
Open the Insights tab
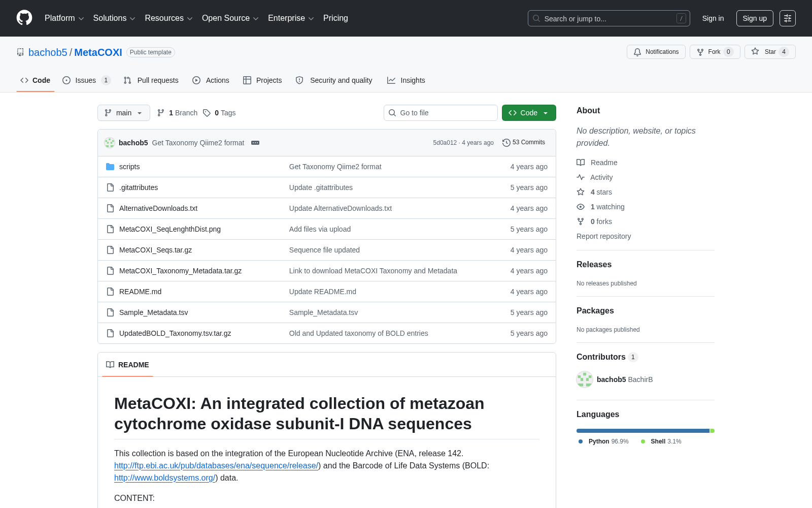click(406, 80)
